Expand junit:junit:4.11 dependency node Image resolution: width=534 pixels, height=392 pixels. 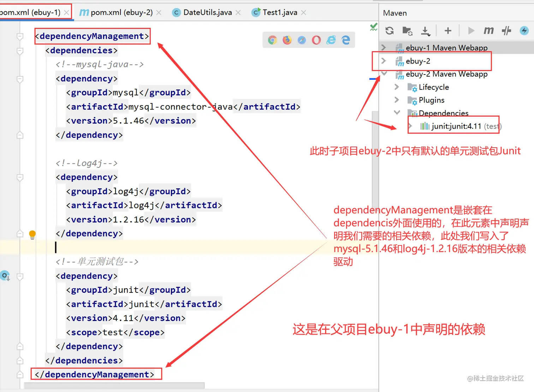click(x=410, y=126)
